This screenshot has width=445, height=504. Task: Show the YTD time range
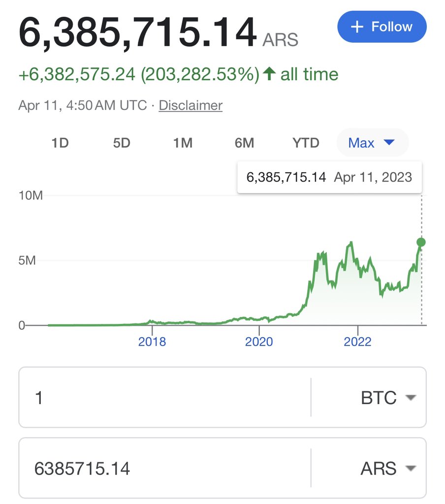click(306, 143)
